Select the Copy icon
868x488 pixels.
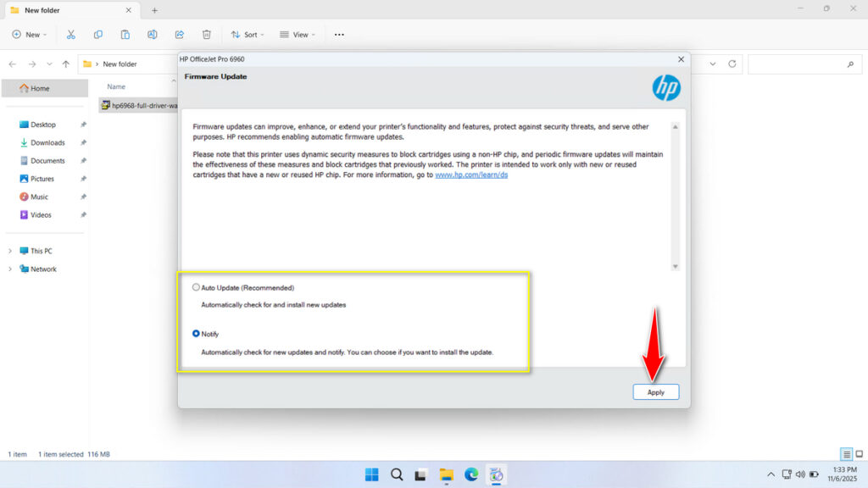pyautogui.click(x=98, y=34)
